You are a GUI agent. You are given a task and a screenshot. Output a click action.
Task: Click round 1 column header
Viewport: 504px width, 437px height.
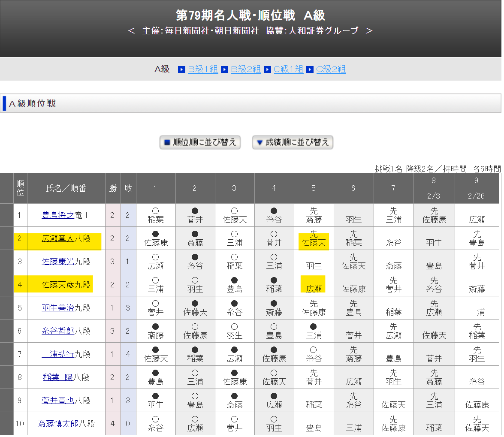click(x=156, y=188)
